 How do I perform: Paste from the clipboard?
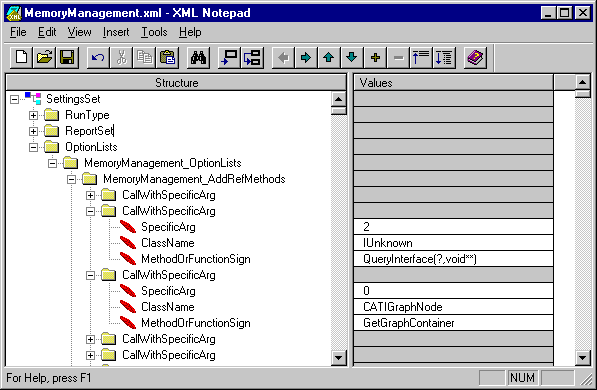[x=167, y=58]
